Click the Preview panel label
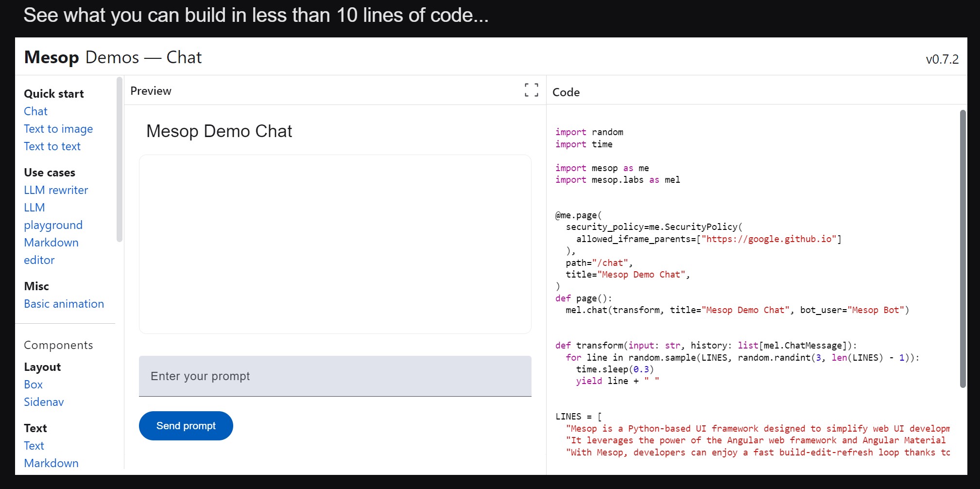 [x=151, y=91]
